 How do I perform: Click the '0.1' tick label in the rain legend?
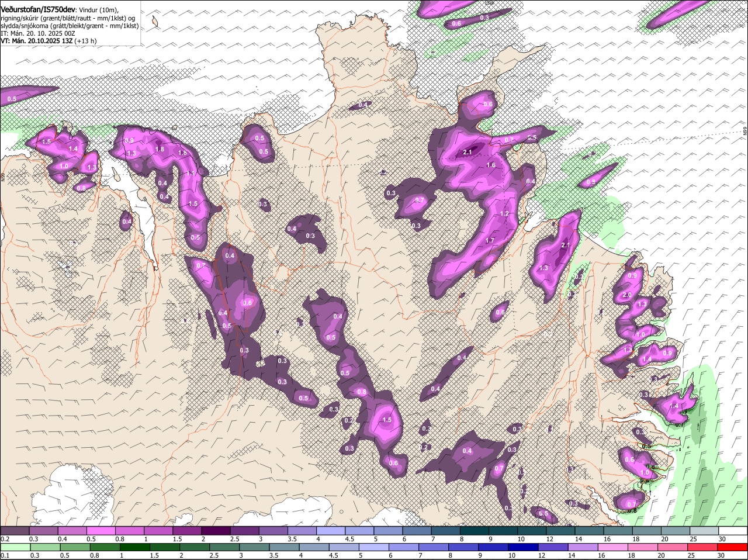point(5,555)
